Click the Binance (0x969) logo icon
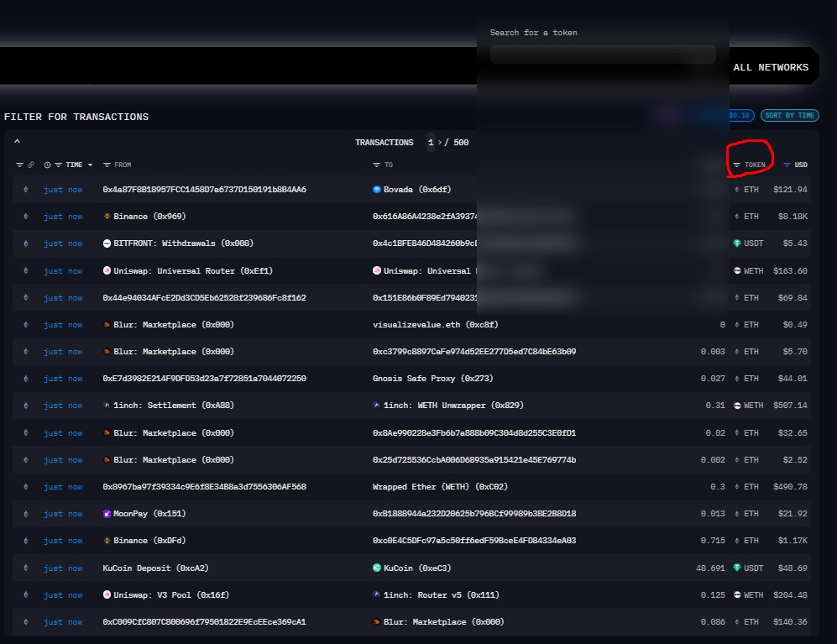The width and height of the screenshot is (837, 644). (x=107, y=217)
